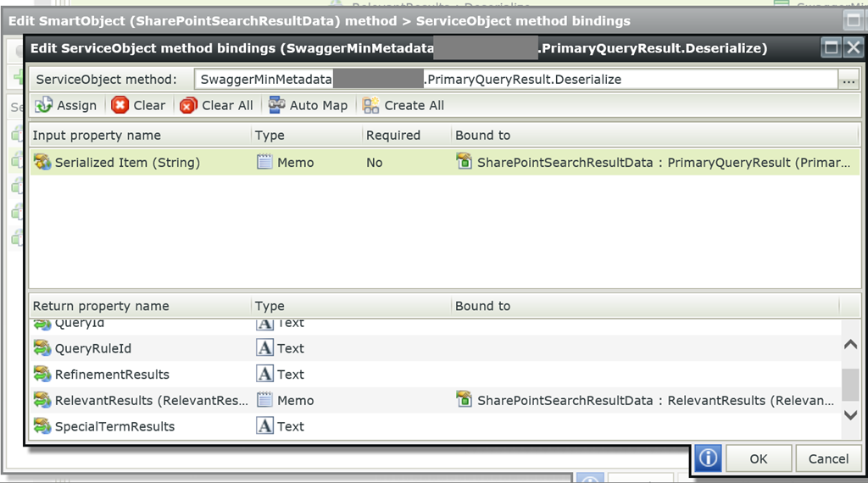This screenshot has height=483, width=868.
Task: Maximize the Edit SmartObject method window
Action: (x=854, y=21)
